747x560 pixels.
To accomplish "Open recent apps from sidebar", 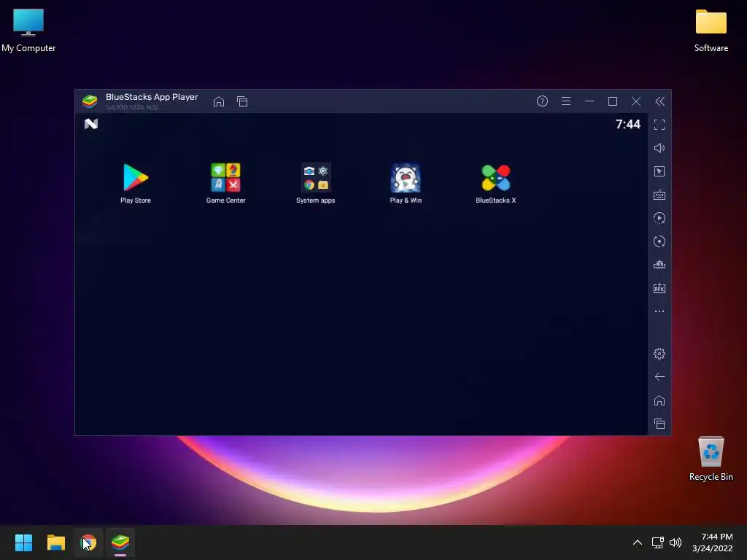I will coord(659,424).
